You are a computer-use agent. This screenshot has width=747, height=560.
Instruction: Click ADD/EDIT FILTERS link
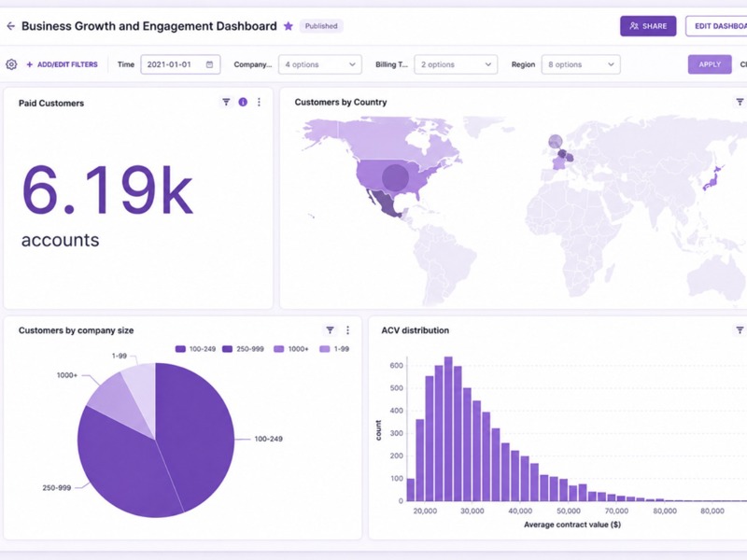(x=62, y=64)
